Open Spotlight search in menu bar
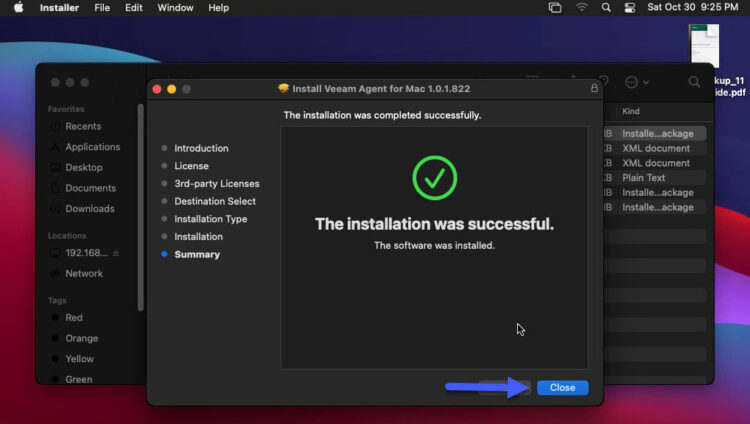Viewport: 750px width, 424px height. coord(606,8)
